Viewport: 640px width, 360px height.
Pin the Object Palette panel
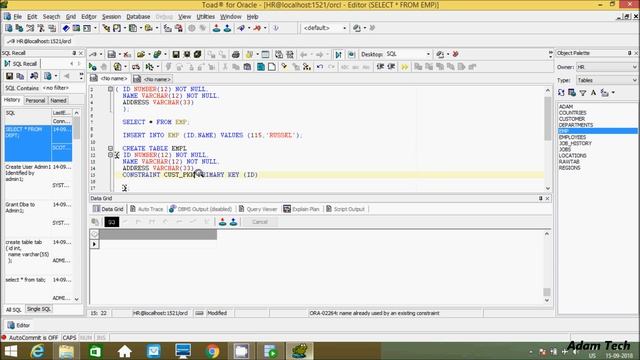pos(629,53)
